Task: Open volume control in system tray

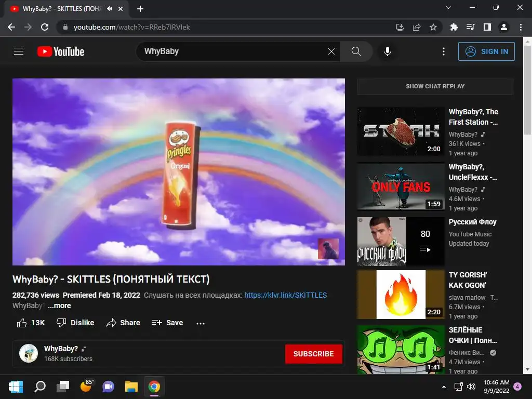Action: click(471, 387)
